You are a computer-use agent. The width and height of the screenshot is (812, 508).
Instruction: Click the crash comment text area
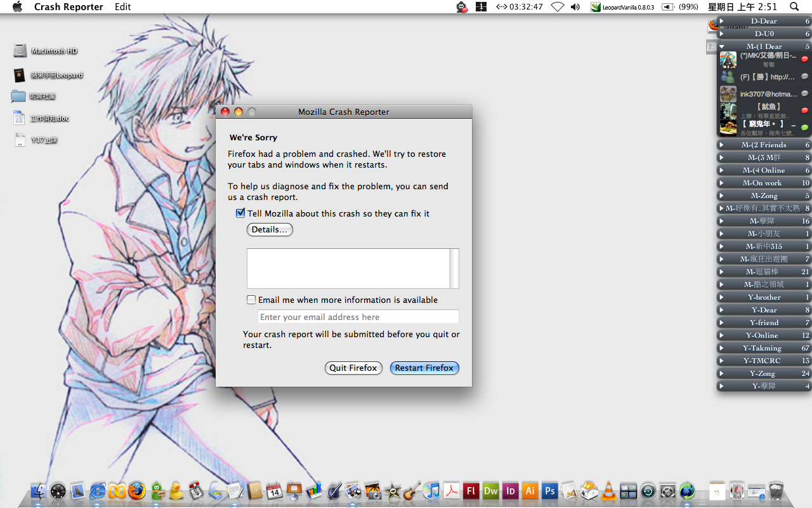tap(348, 269)
